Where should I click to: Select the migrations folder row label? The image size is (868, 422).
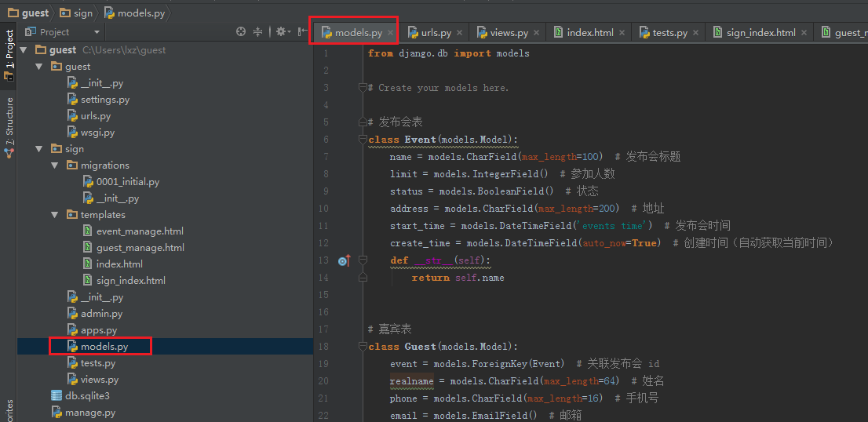[105, 166]
